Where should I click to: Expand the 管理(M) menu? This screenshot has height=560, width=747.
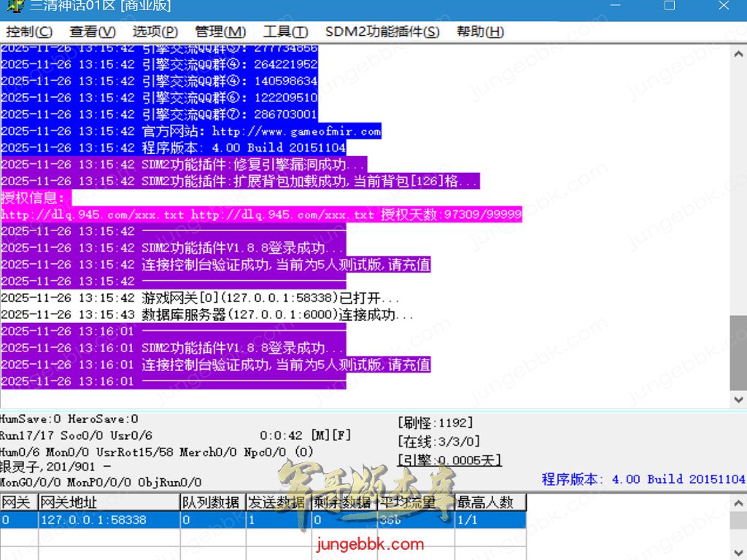pos(220,32)
